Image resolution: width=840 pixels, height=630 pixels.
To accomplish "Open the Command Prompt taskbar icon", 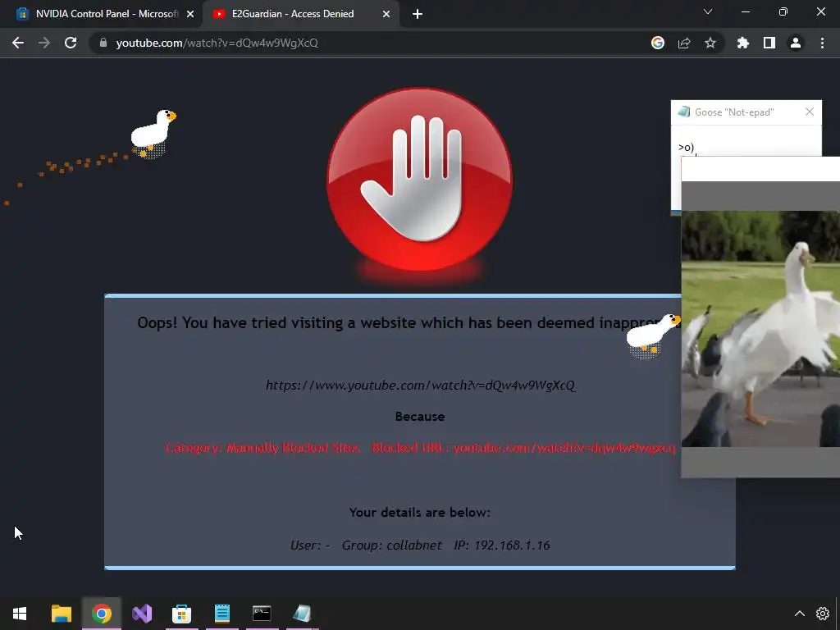I will coord(262,614).
